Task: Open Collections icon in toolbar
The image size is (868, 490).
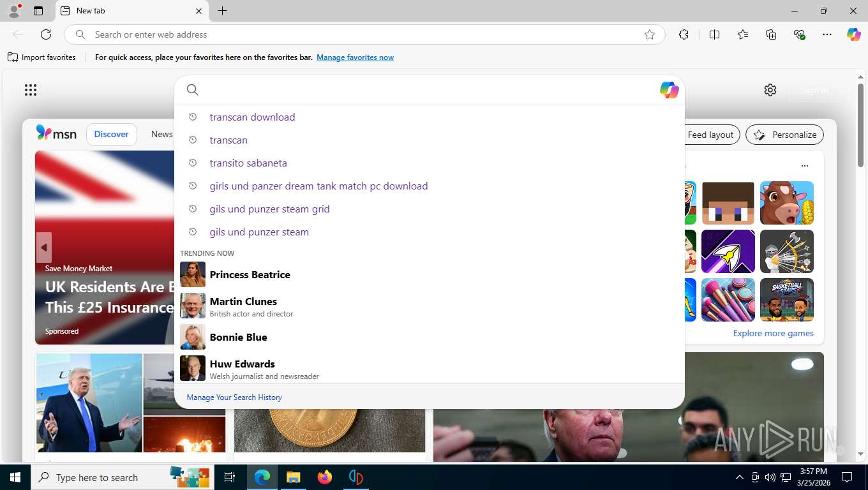Action: tap(771, 34)
